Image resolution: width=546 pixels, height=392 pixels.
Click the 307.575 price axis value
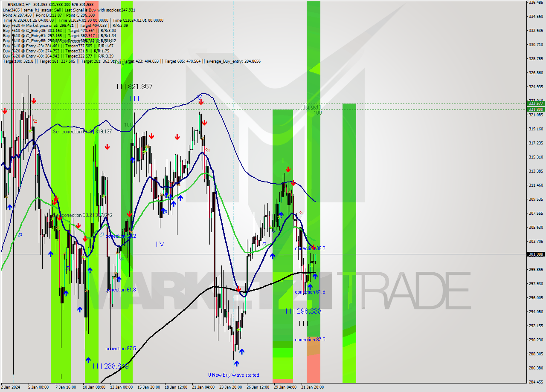536,213
